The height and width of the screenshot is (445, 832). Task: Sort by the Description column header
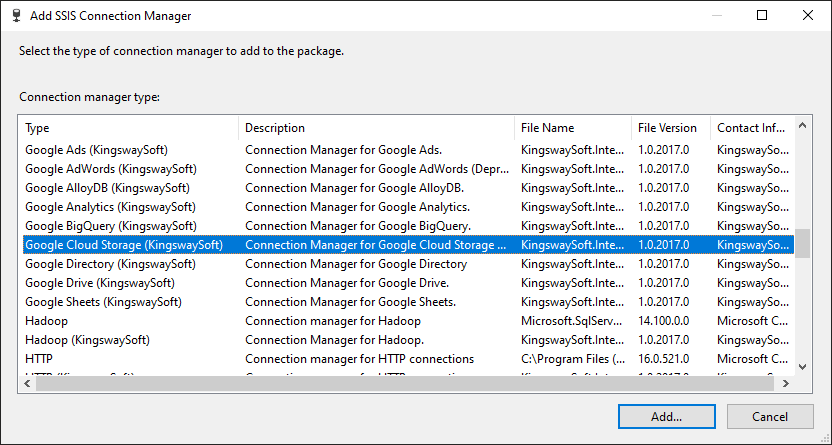[376, 128]
